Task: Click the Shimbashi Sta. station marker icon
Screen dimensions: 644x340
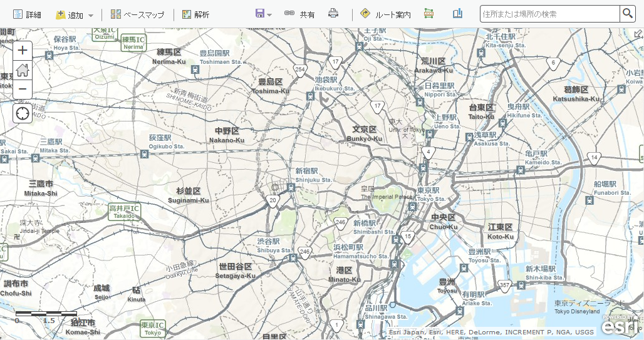Action: 395,239
